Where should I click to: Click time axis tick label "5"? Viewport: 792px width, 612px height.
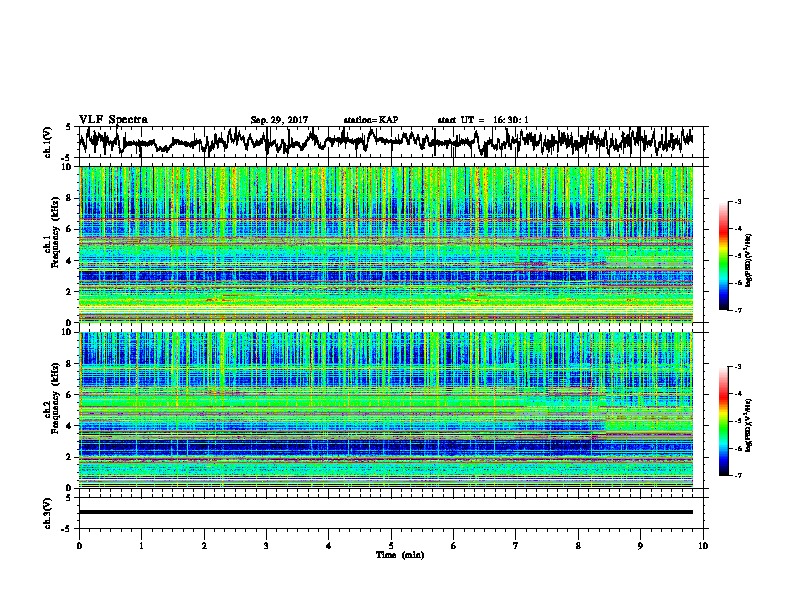pos(391,546)
